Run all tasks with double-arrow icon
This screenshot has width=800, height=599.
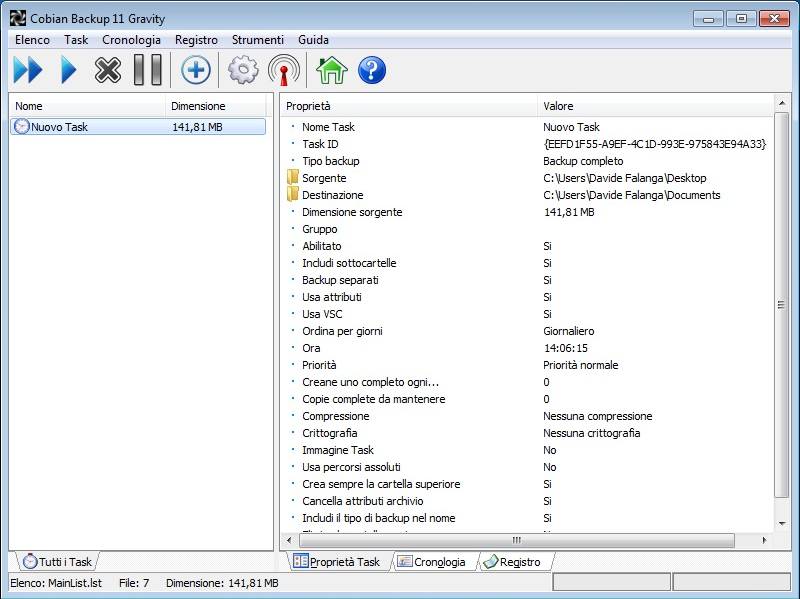click(28, 70)
